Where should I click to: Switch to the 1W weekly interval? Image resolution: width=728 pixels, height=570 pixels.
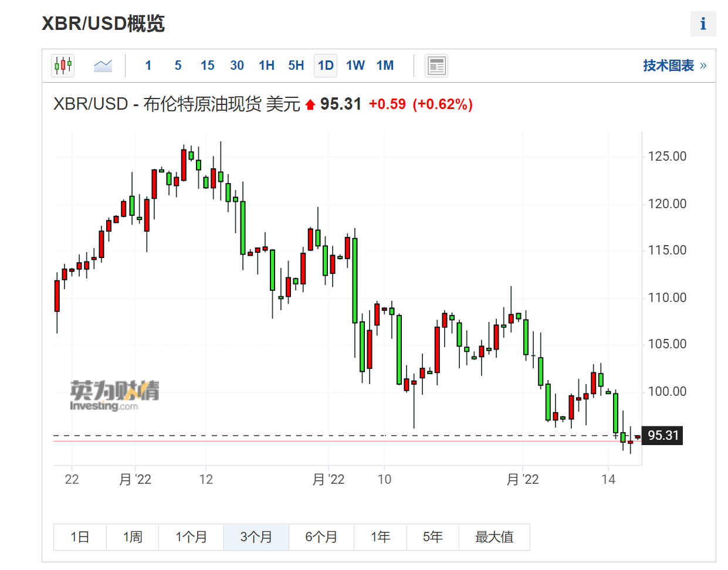[x=355, y=66]
